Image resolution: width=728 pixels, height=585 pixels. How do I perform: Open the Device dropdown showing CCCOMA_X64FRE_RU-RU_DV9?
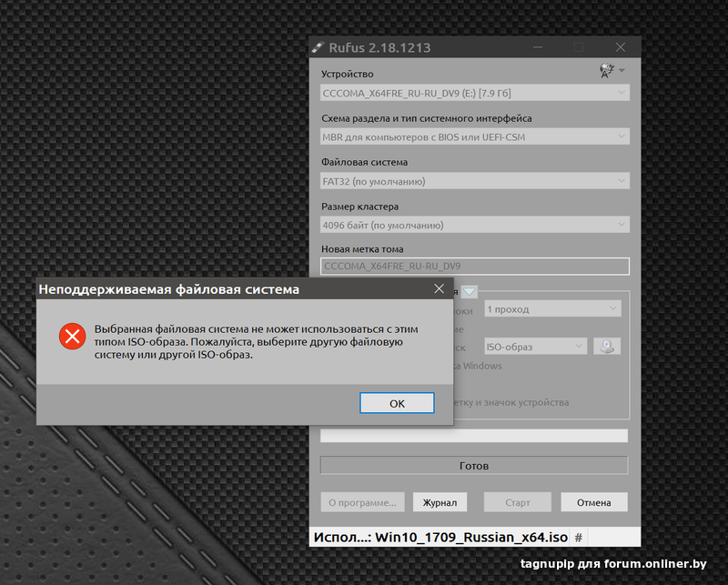pos(474,93)
